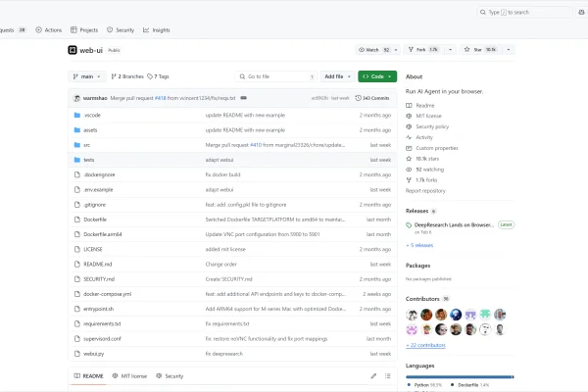Open the green Code dropdown

(x=377, y=76)
